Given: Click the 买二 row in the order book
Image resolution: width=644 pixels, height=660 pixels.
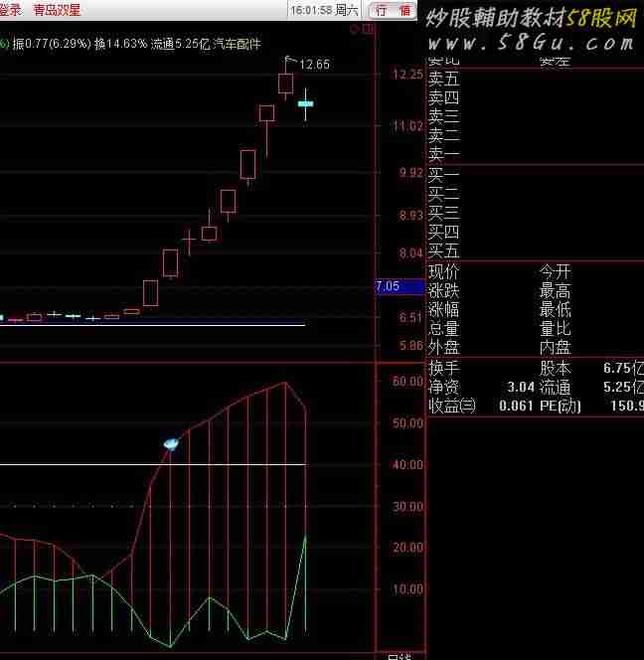Looking at the screenshot, I should click(443, 194).
